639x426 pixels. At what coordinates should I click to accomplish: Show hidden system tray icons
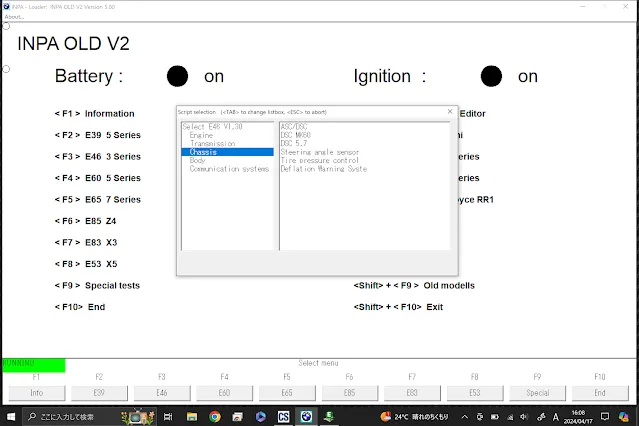[x=465, y=417]
